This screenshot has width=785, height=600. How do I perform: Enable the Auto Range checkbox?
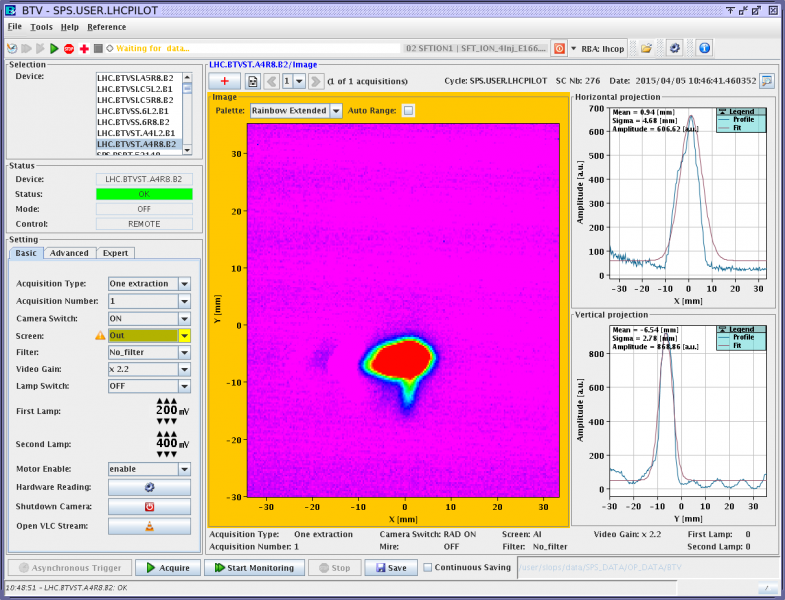point(408,111)
